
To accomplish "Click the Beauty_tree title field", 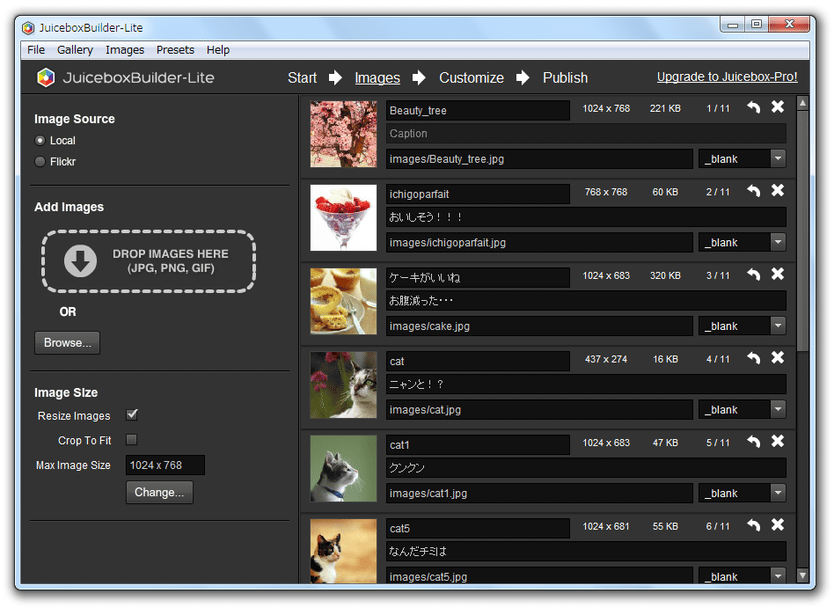I will (x=478, y=110).
